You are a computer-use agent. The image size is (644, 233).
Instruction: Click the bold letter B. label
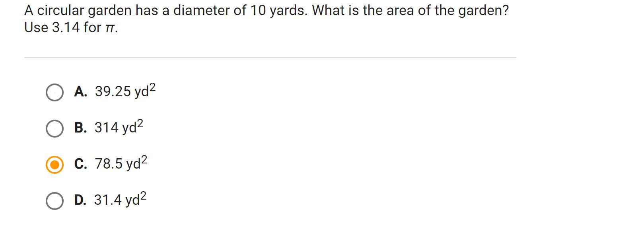tap(81, 128)
